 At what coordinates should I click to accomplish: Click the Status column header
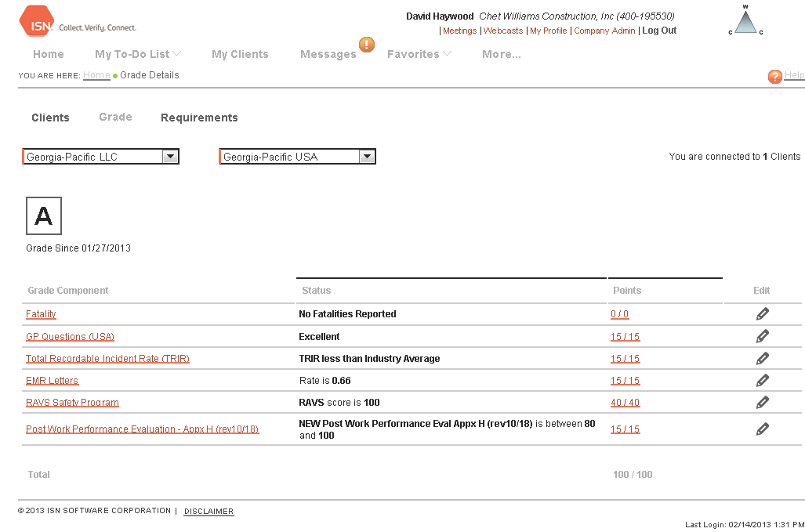[316, 291]
